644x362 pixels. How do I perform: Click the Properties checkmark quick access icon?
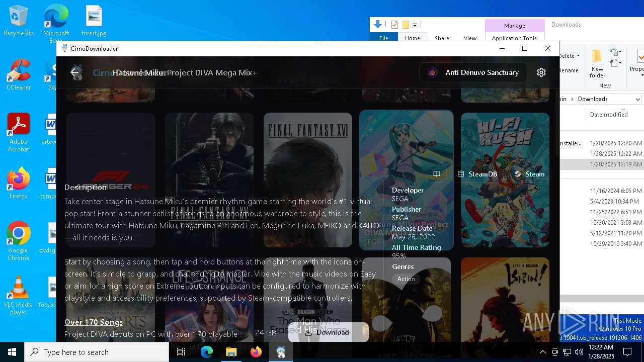(x=394, y=25)
